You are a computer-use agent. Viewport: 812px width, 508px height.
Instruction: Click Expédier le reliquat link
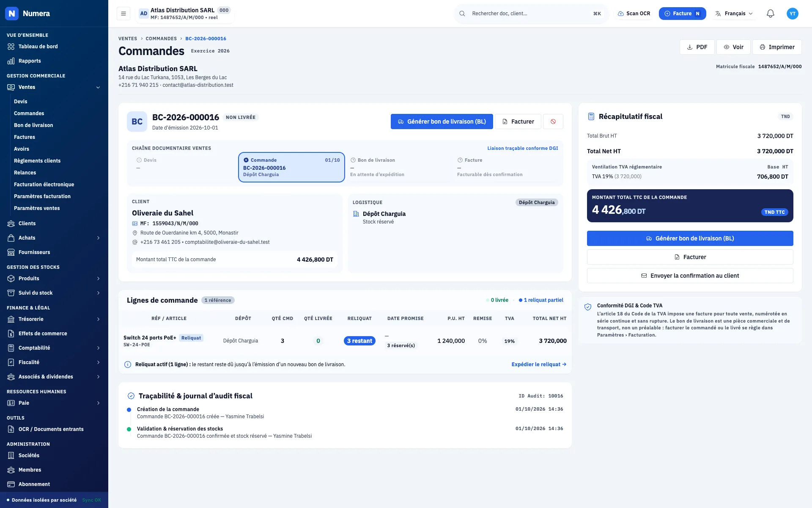point(539,364)
